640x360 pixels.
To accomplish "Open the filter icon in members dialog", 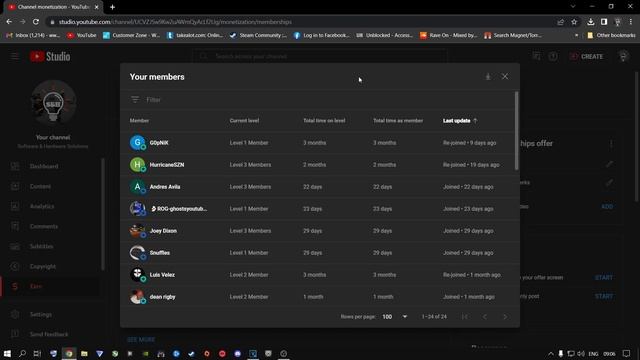I will (x=135, y=100).
